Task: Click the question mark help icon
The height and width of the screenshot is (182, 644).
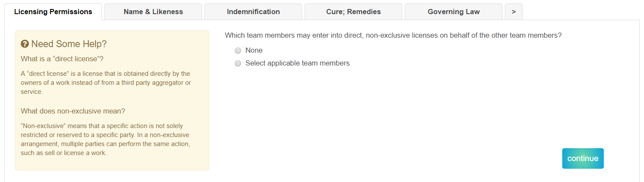Action: tap(25, 44)
